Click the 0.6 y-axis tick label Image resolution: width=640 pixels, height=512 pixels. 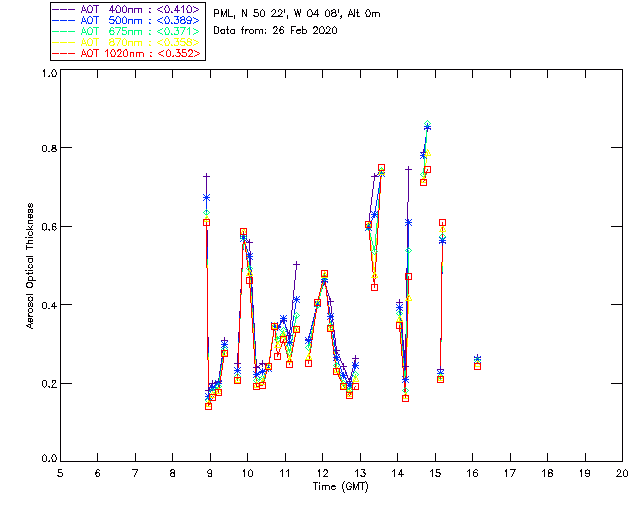pos(49,227)
